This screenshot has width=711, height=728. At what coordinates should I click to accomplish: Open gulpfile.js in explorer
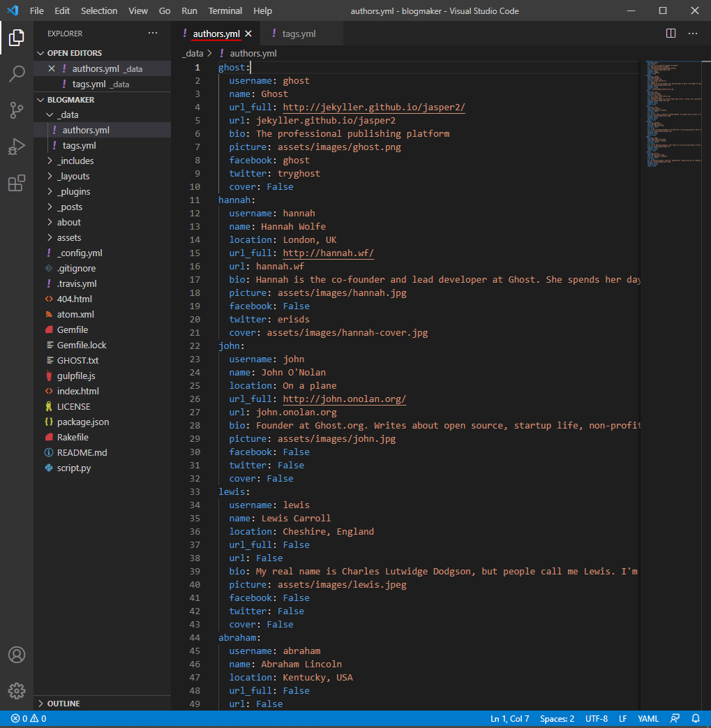(x=102, y=376)
